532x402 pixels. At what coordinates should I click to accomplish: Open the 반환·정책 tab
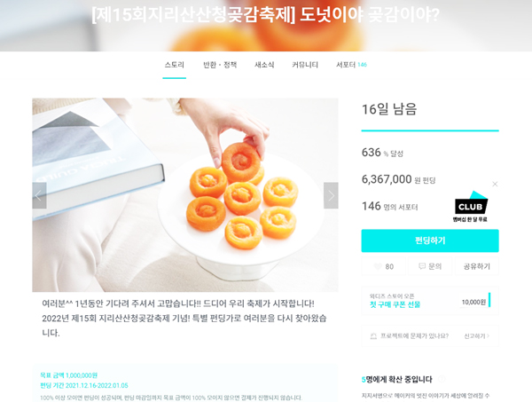tap(220, 65)
